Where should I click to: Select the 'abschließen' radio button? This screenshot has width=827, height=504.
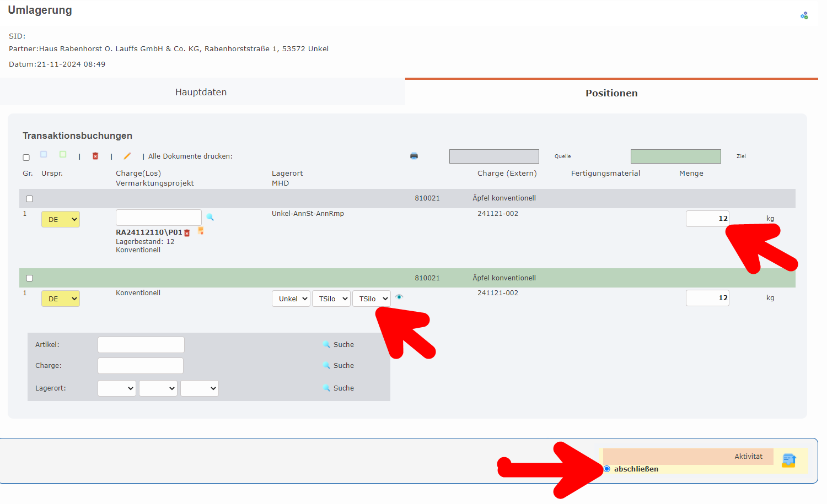click(x=607, y=469)
